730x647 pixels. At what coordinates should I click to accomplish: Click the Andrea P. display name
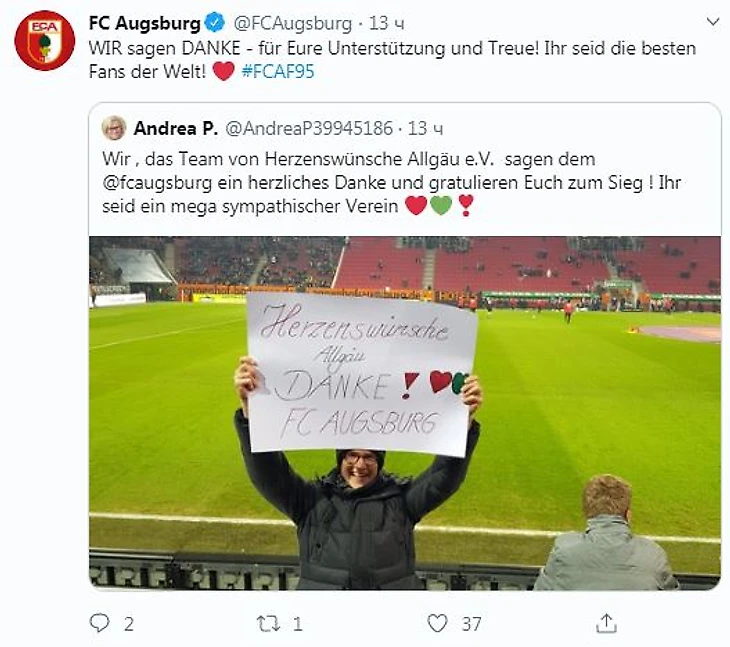click(176, 128)
